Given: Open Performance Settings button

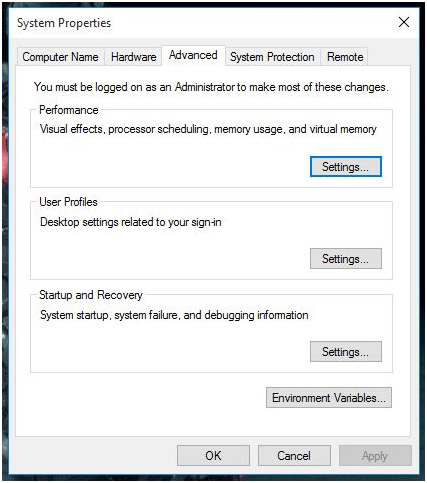Looking at the screenshot, I should 346,167.
